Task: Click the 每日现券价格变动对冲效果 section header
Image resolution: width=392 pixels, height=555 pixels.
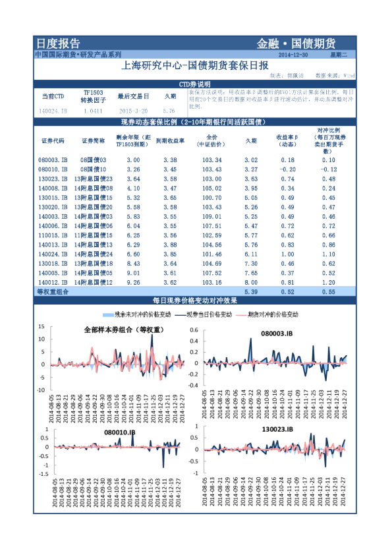Action: tap(194, 301)
